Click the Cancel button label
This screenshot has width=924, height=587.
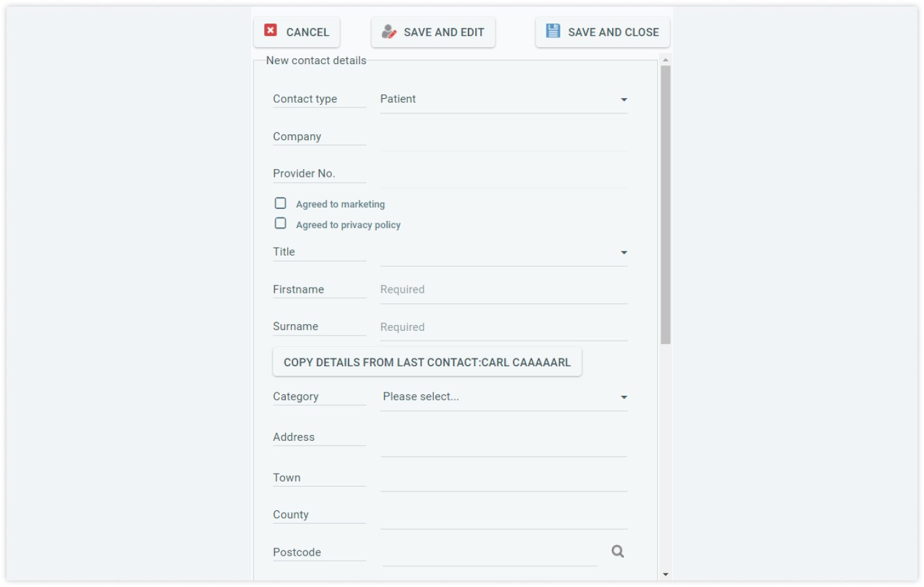[307, 32]
